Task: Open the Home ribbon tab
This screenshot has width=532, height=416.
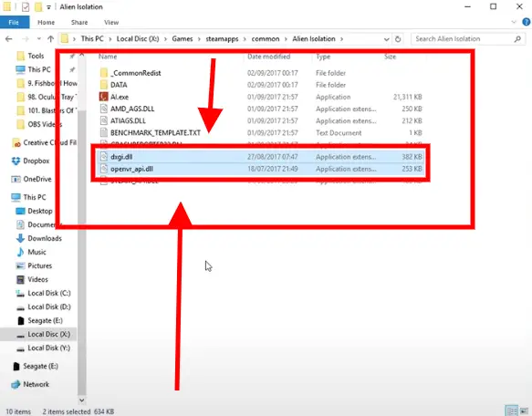Action: [x=47, y=23]
